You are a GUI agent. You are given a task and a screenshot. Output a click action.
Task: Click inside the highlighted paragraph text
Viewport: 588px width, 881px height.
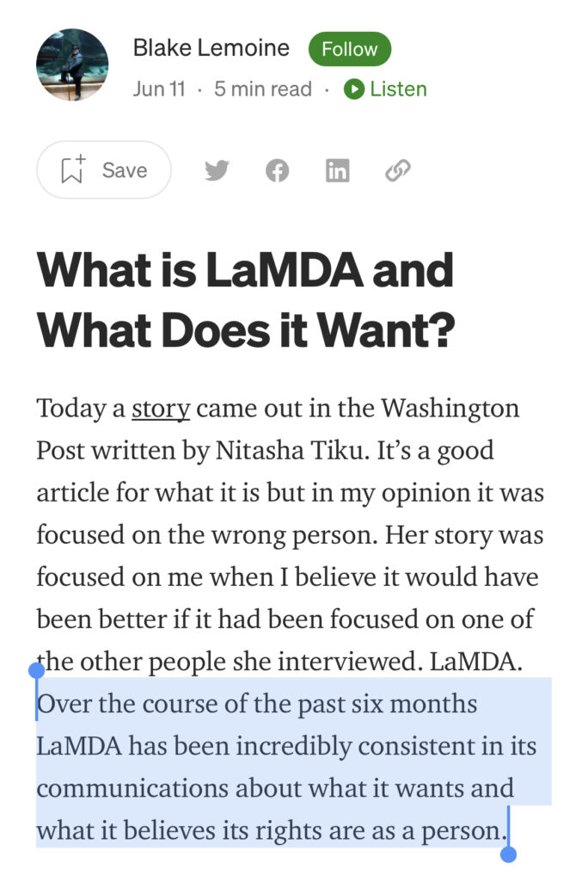pos(286,767)
